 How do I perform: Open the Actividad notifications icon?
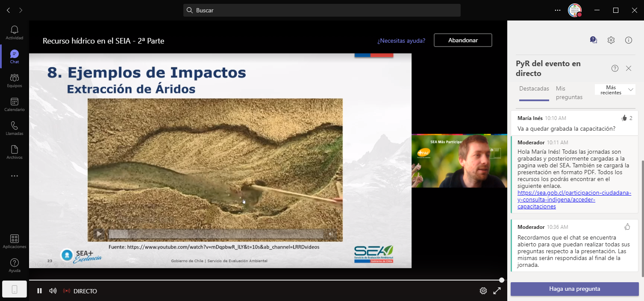[15, 32]
